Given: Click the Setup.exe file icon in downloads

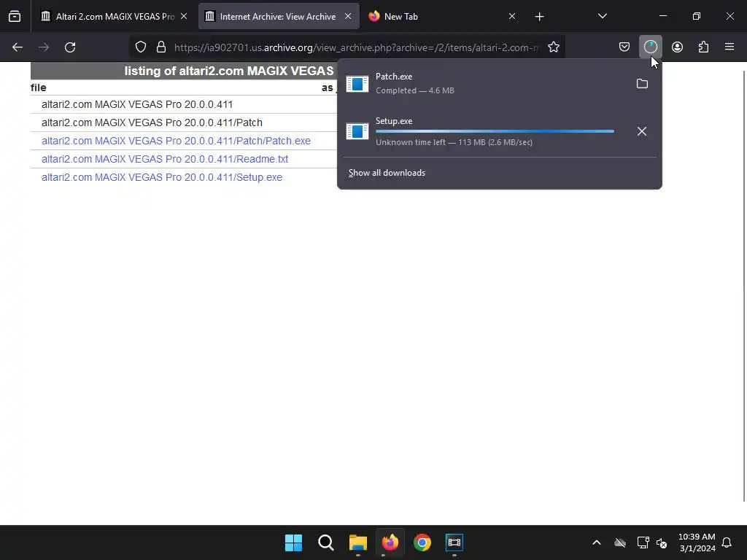Looking at the screenshot, I should pos(357,131).
